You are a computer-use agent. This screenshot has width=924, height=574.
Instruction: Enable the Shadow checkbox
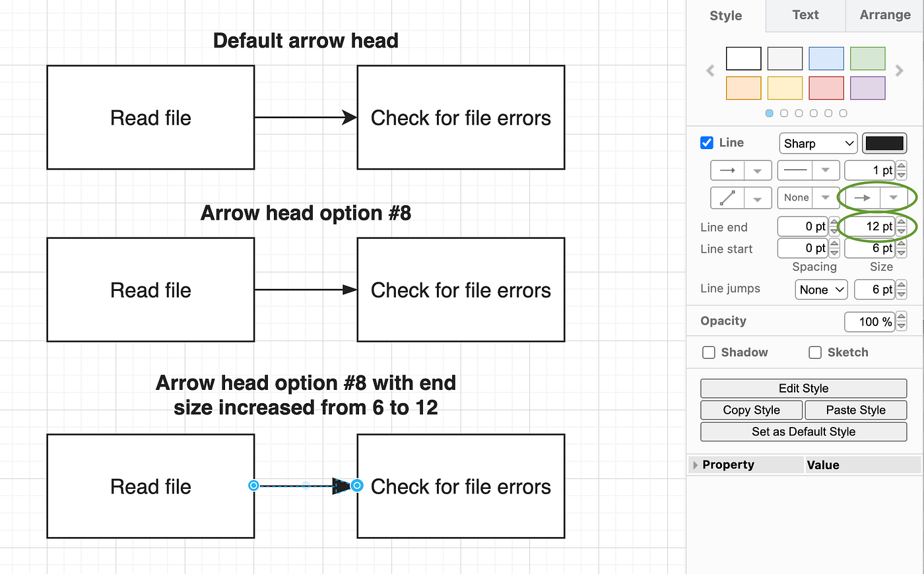[708, 352]
